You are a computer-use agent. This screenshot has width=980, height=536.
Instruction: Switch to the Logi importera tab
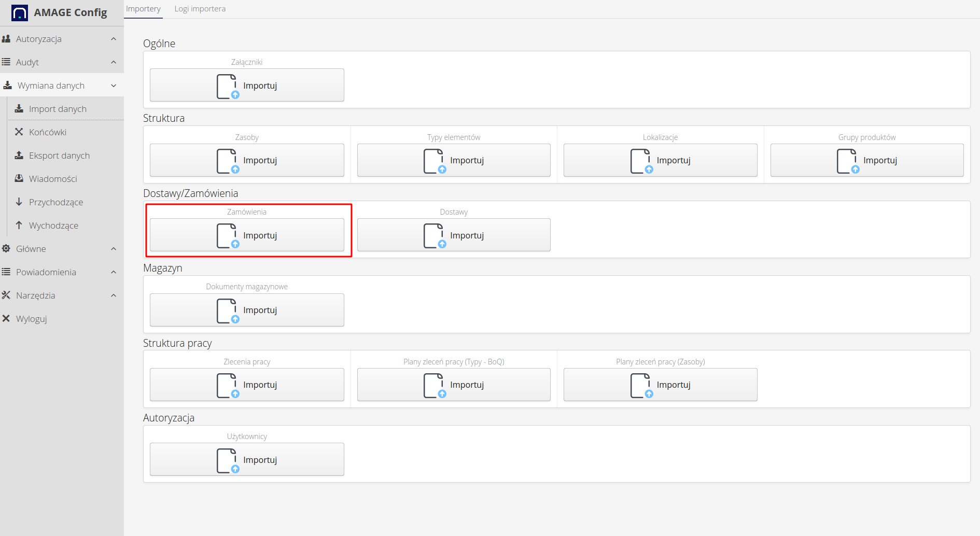pos(200,9)
